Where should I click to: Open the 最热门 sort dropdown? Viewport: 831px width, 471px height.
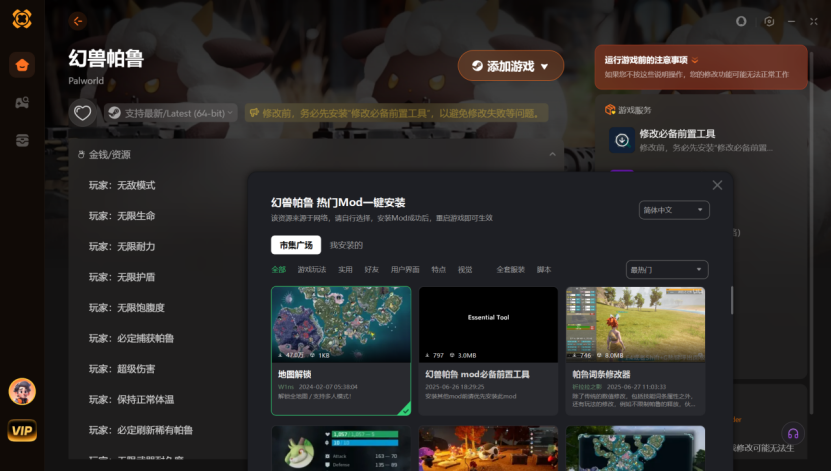pyautogui.click(x=667, y=270)
